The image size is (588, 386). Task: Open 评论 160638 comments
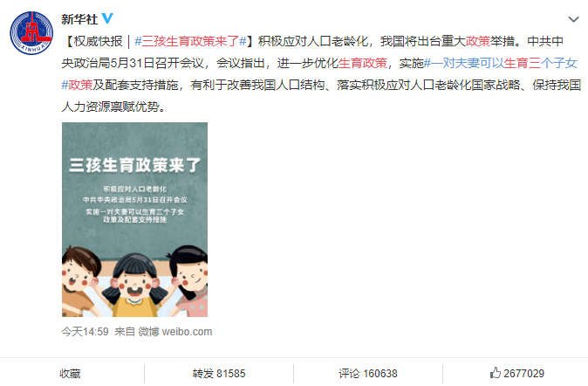click(x=368, y=373)
